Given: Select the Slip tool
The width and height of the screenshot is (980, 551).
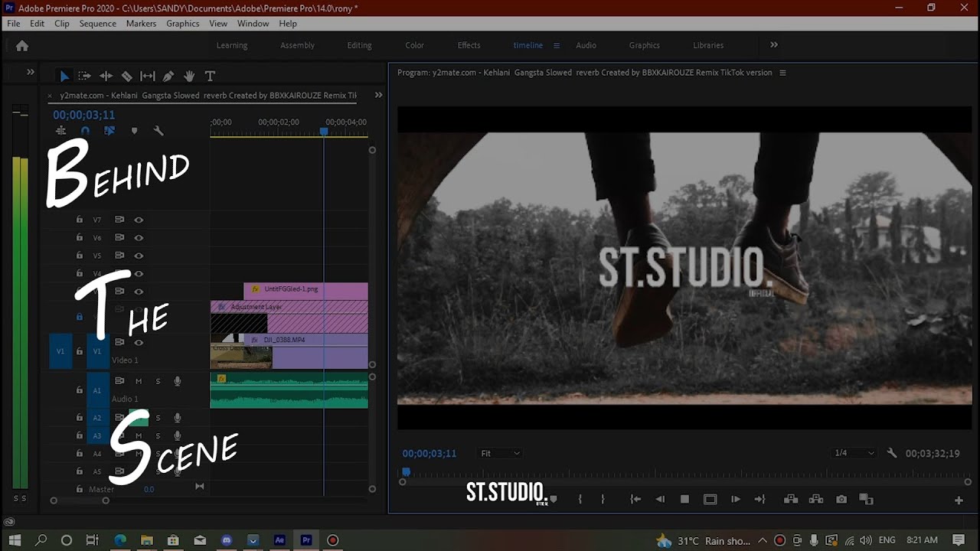Looking at the screenshot, I should pyautogui.click(x=148, y=76).
